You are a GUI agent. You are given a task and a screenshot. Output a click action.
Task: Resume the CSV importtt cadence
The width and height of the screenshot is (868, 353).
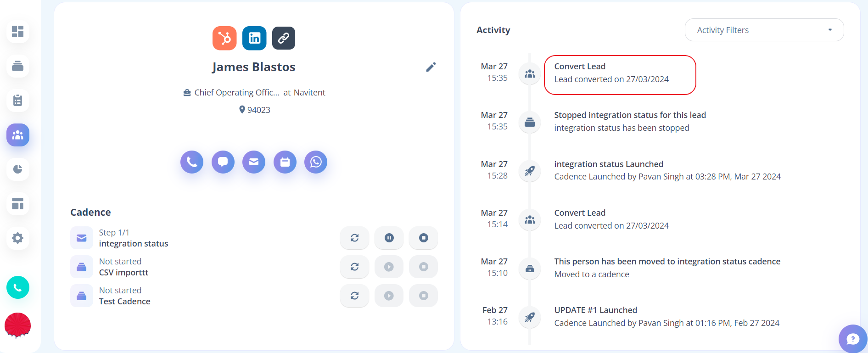[x=389, y=267]
